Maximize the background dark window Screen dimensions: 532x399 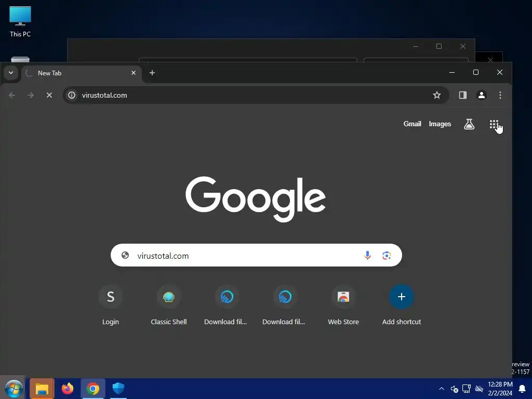tap(438, 46)
